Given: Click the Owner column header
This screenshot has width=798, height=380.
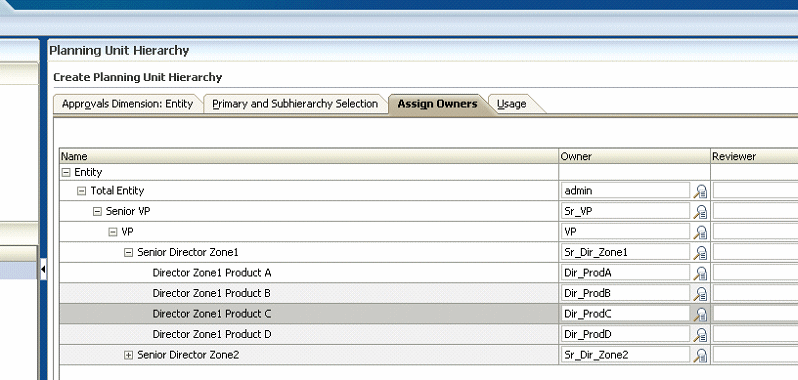Looking at the screenshot, I should tap(635, 156).
